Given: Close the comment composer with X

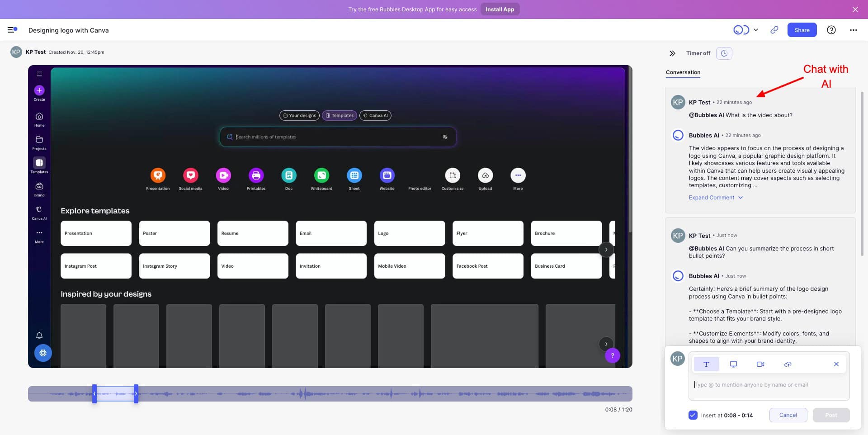Looking at the screenshot, I should point(836,364).
